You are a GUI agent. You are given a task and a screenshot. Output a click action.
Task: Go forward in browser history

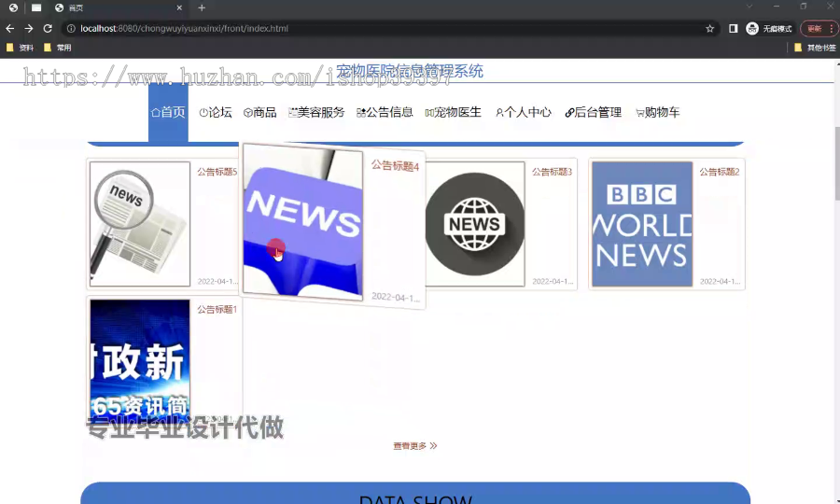click(x=28, y=28)
